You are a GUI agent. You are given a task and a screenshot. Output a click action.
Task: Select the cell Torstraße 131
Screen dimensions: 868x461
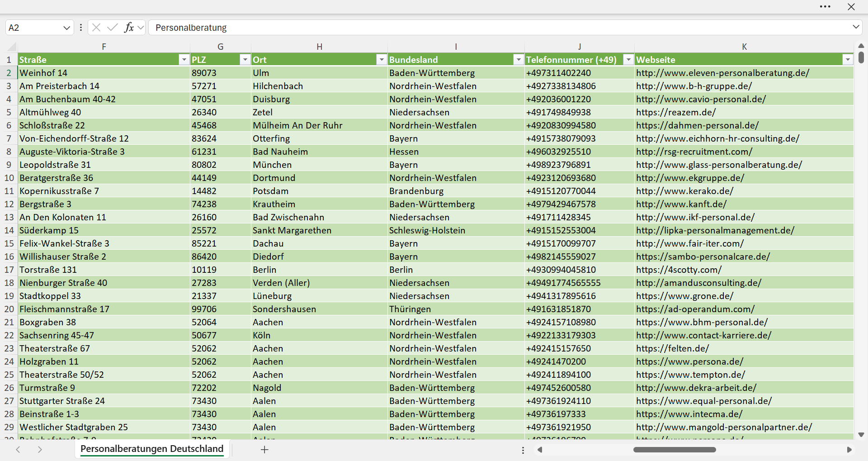tap(104, 270)
